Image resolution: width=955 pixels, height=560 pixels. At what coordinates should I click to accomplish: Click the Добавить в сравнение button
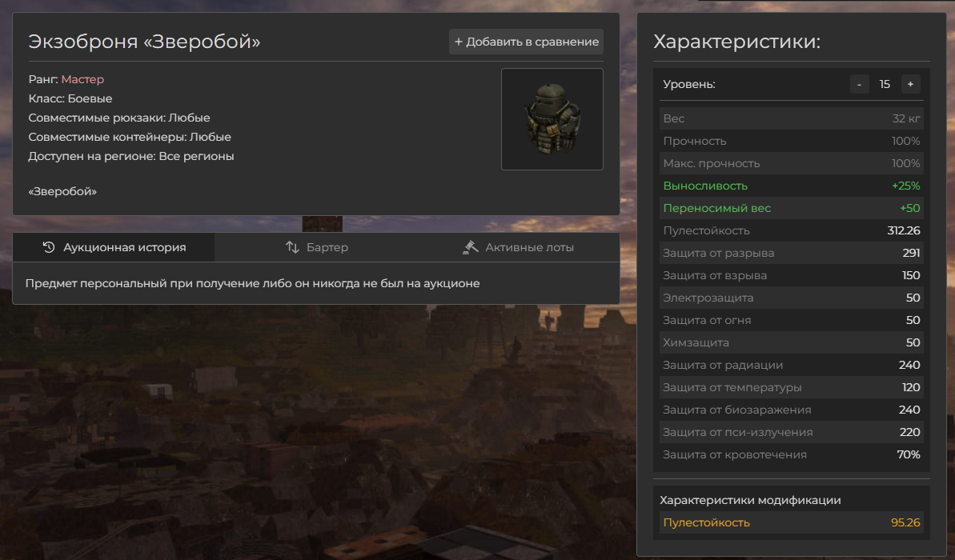click(x=526, y=42)
